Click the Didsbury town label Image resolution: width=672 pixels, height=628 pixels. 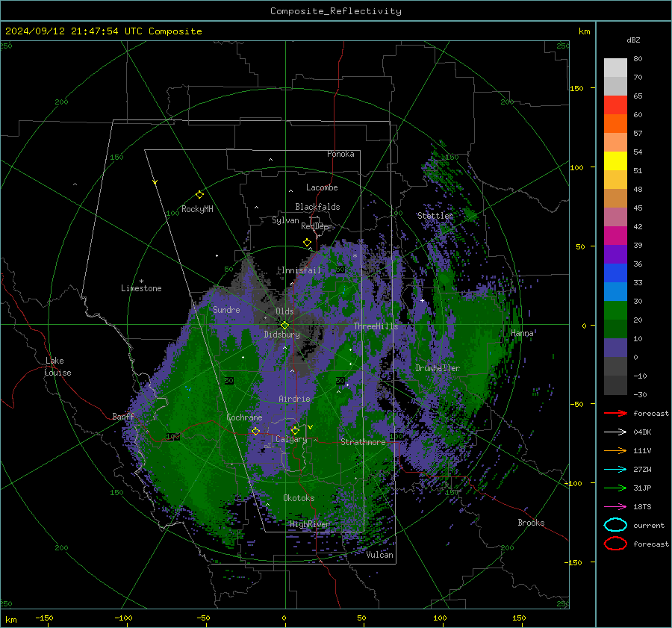(x=282, y=335)
